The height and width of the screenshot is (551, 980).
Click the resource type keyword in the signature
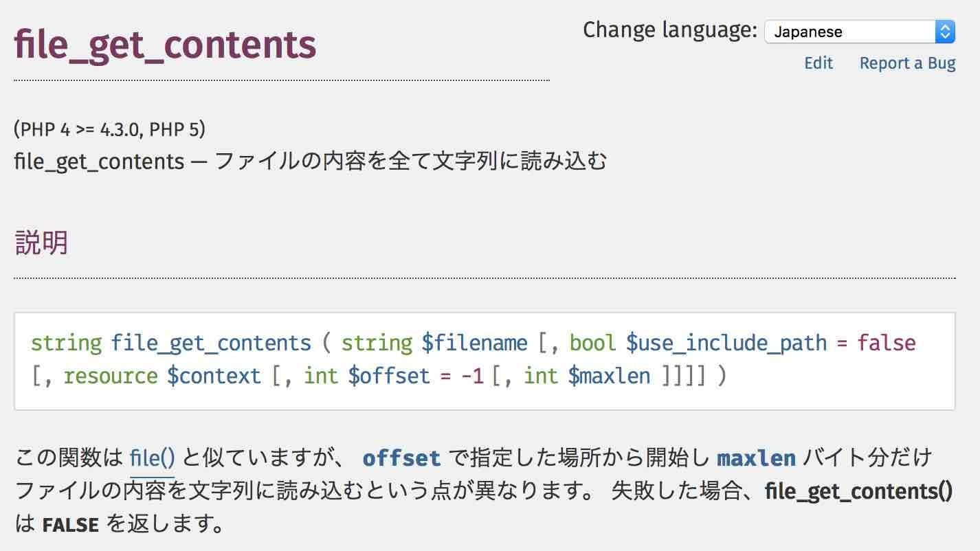111,376
